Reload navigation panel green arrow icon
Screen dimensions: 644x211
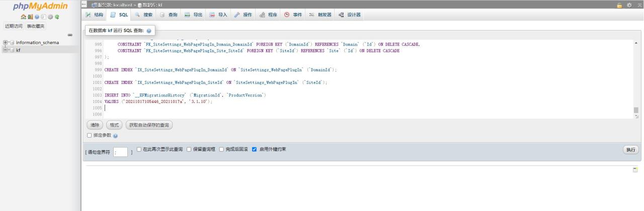click(57, 17)
